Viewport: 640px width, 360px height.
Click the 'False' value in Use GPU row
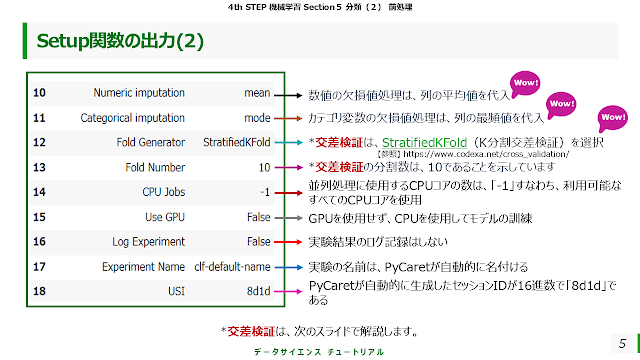click(258, 217)
